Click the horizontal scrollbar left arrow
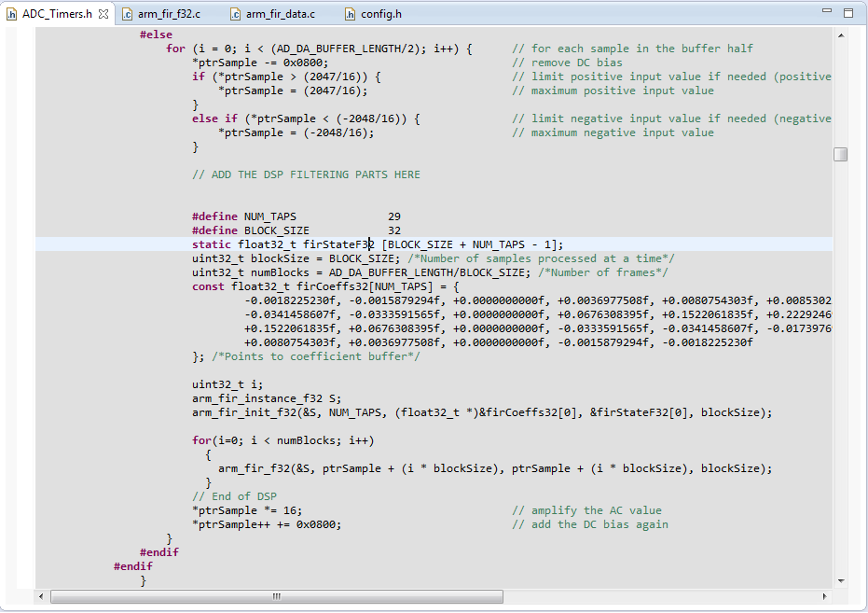The width and height of the screenshot is (868, 613). tap(41, 596)
